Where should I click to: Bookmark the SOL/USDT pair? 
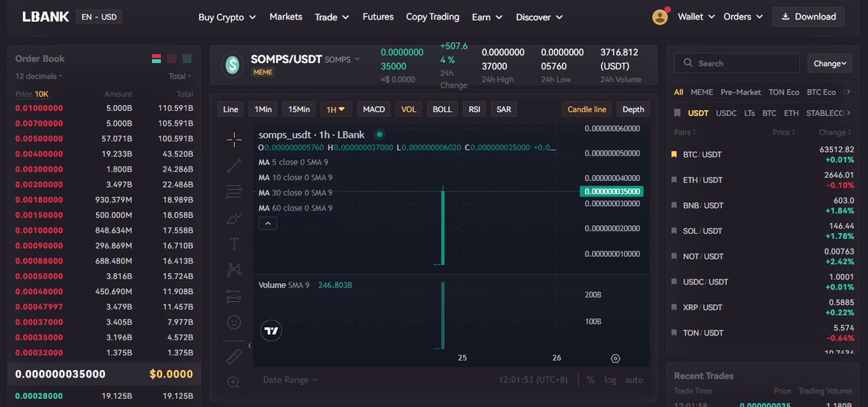tap(675, 231)
